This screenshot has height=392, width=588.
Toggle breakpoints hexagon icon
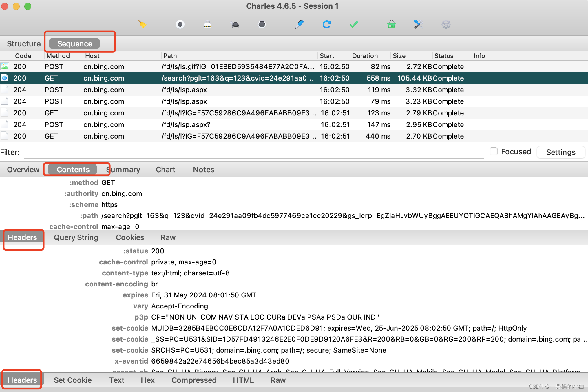(262, 24)
